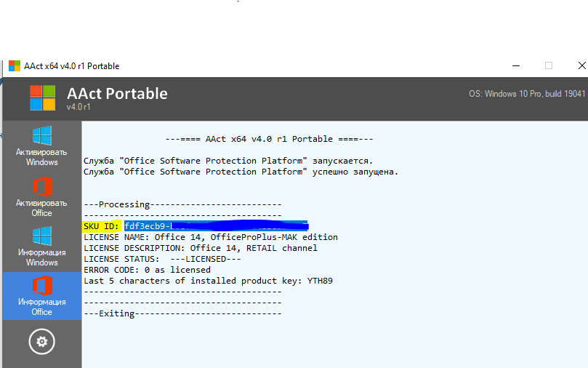588x368 pixels.
Task: Open the Информация Windows section
Action: tap(41, 246)
